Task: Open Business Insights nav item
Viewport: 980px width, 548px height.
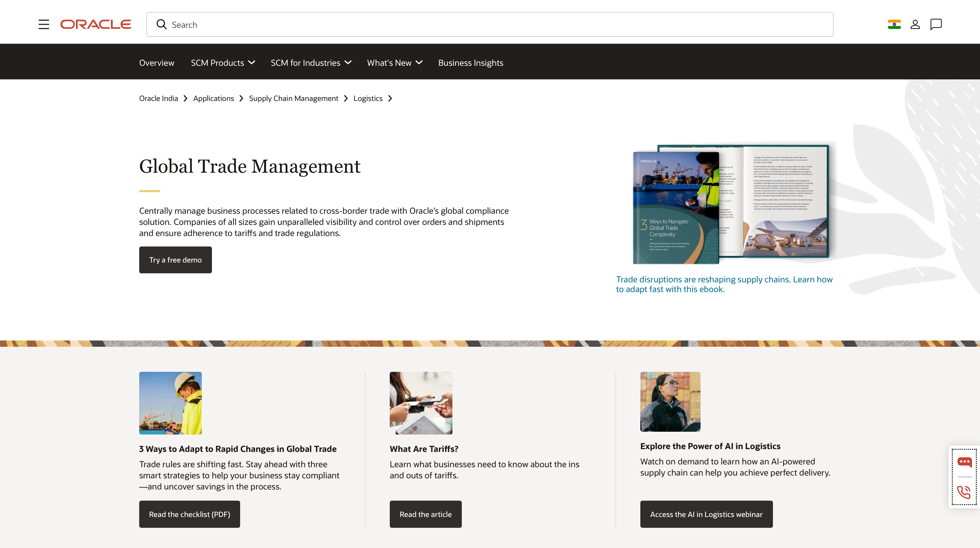Action: (x=471, y=63)
